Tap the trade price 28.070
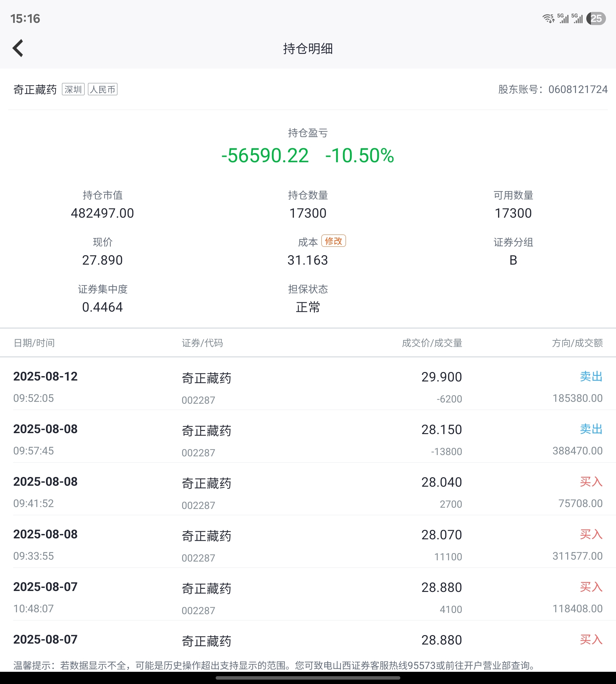 pyautogui.click(x=442, y=535)
